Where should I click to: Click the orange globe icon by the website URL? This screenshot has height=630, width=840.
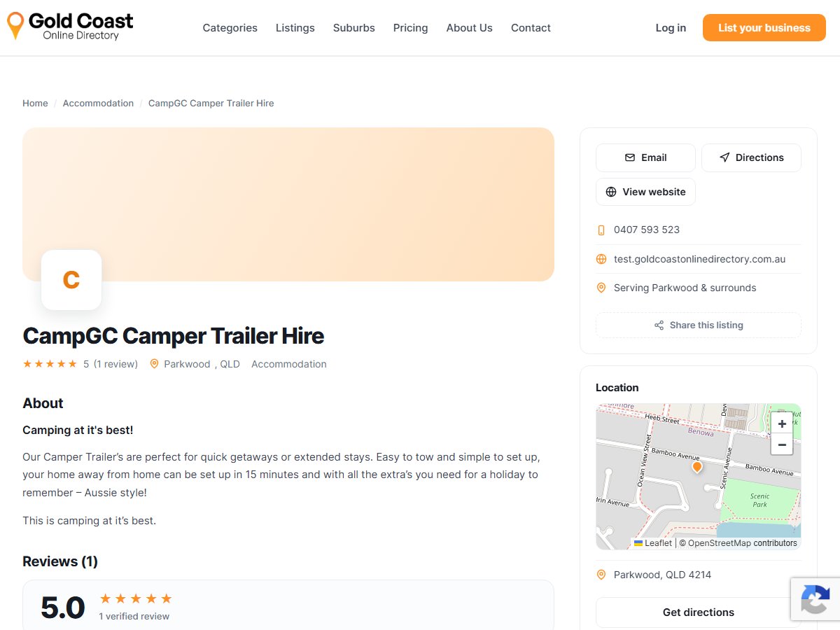pos(601,259)
